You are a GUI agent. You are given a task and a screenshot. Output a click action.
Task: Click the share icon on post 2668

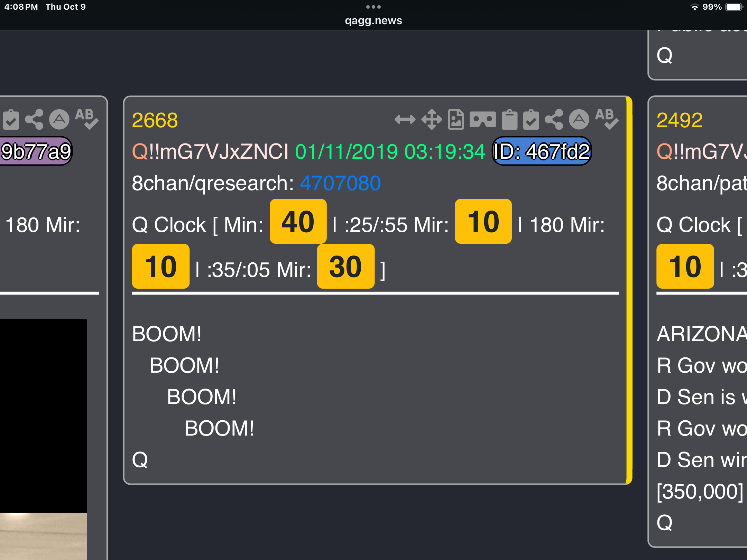point(554,120)
